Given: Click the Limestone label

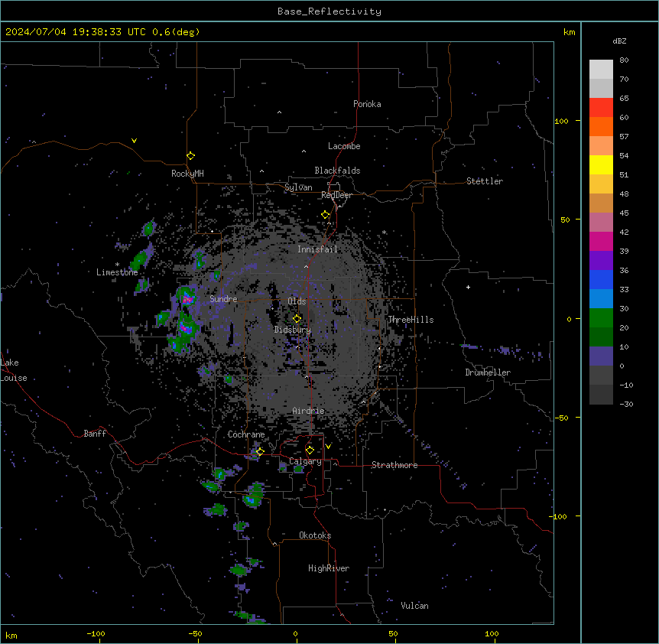Looking at the screenshot, I should pyautogui.click(x=117, y=272).
